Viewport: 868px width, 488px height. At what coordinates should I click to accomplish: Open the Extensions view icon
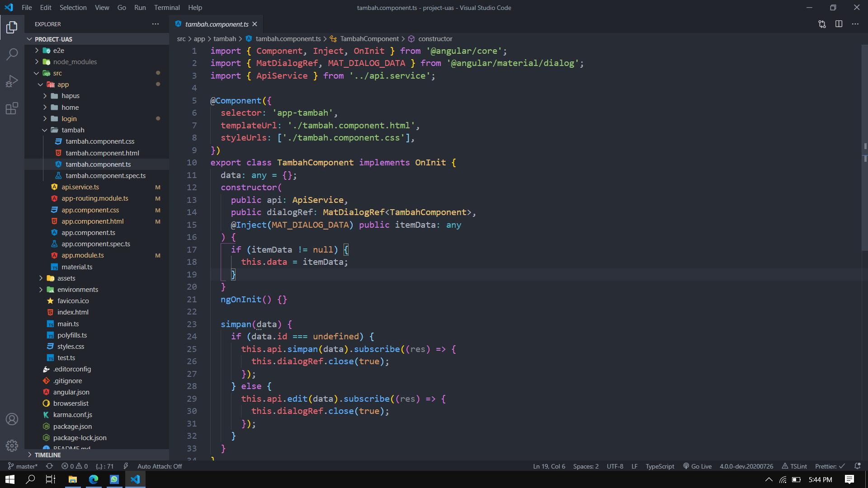[12, 108]
